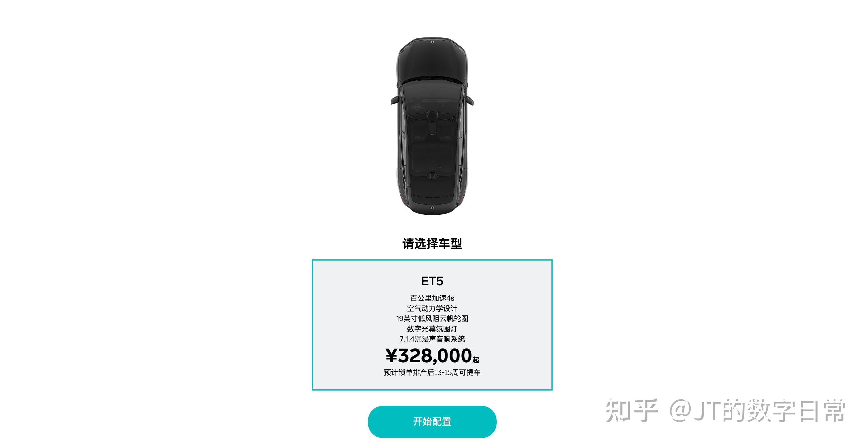Click the NIO logo on the car hood

coord(432,42)
